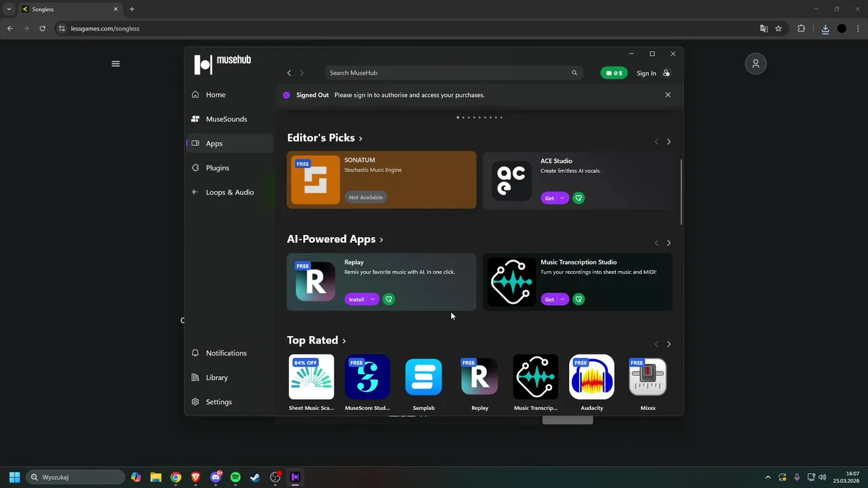
Task: Open Audacity in Top Rated
Action: [x=592, y=377]
